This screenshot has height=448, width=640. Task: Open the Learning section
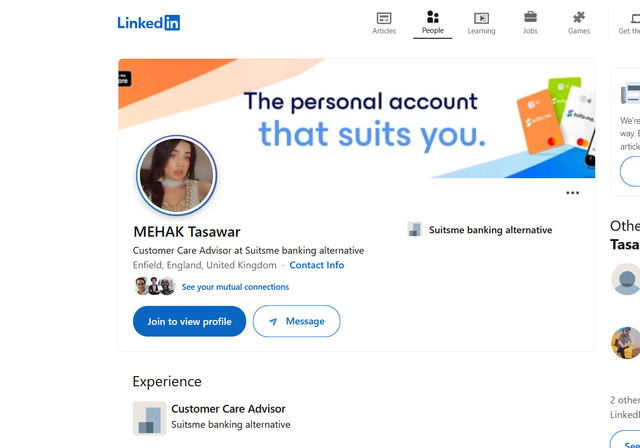coord(481,23)
